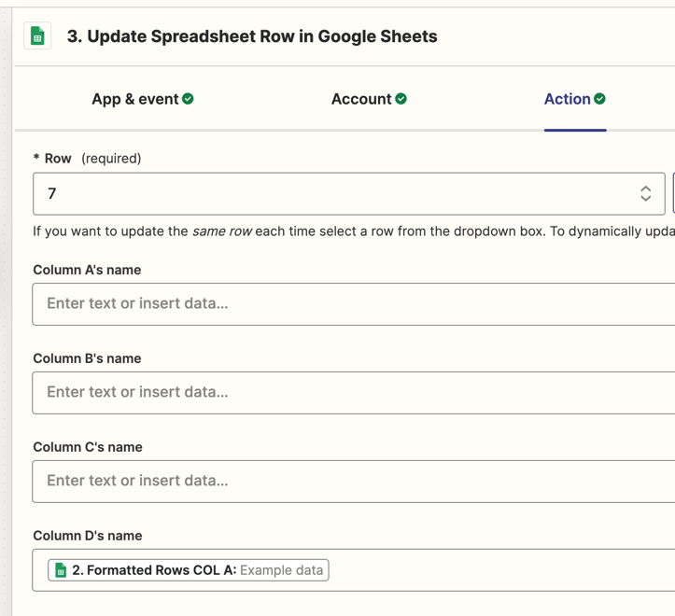Viewport: 675px width, 616px height.
Task: Open the Row dropdown showing 7
Action: pyautogui.click(x=349, y=194)
